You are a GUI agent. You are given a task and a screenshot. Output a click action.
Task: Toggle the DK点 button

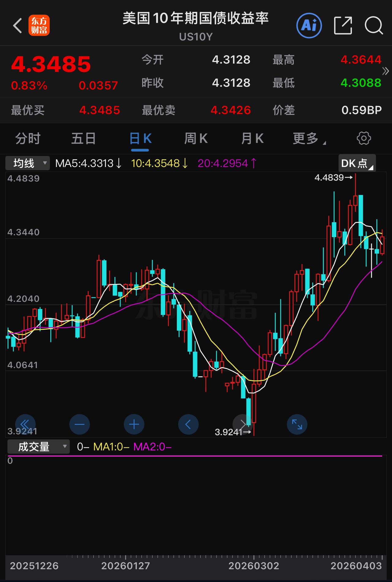click(357, 163)
